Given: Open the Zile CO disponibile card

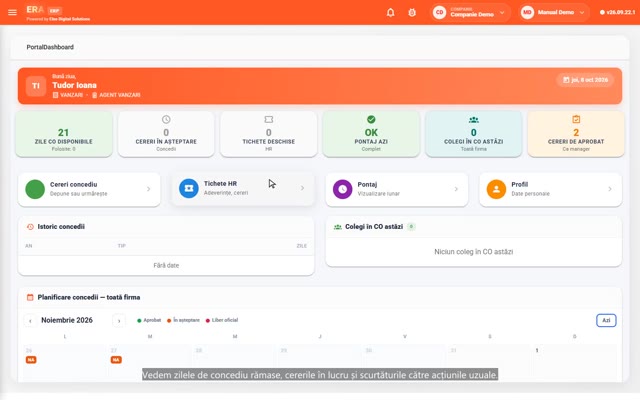Looking at the screenshot, I should click(64, 134).
